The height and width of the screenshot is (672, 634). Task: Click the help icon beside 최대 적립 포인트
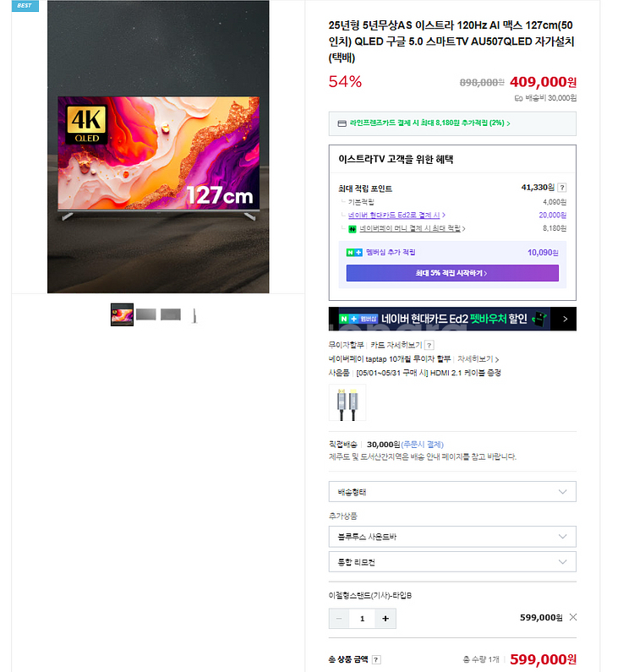562,188
